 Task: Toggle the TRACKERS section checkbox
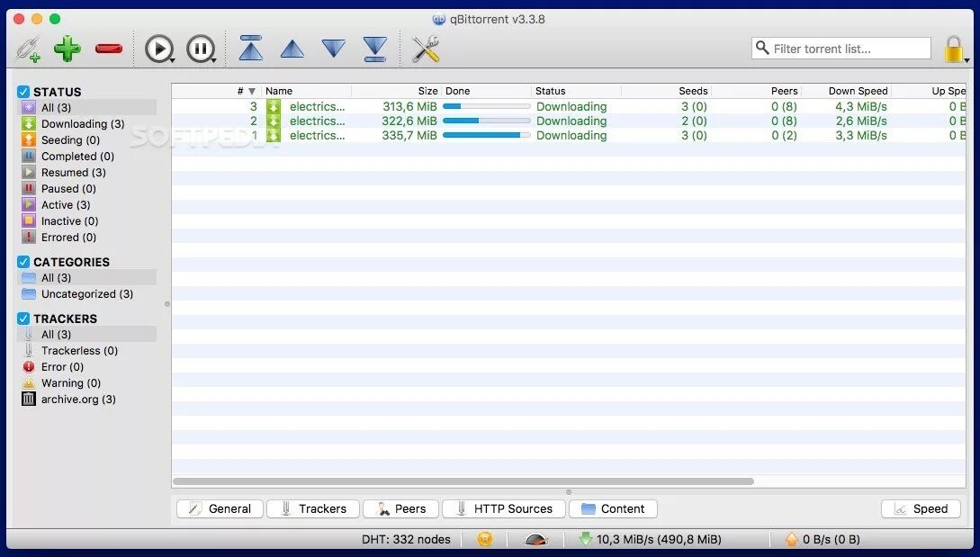23,319
